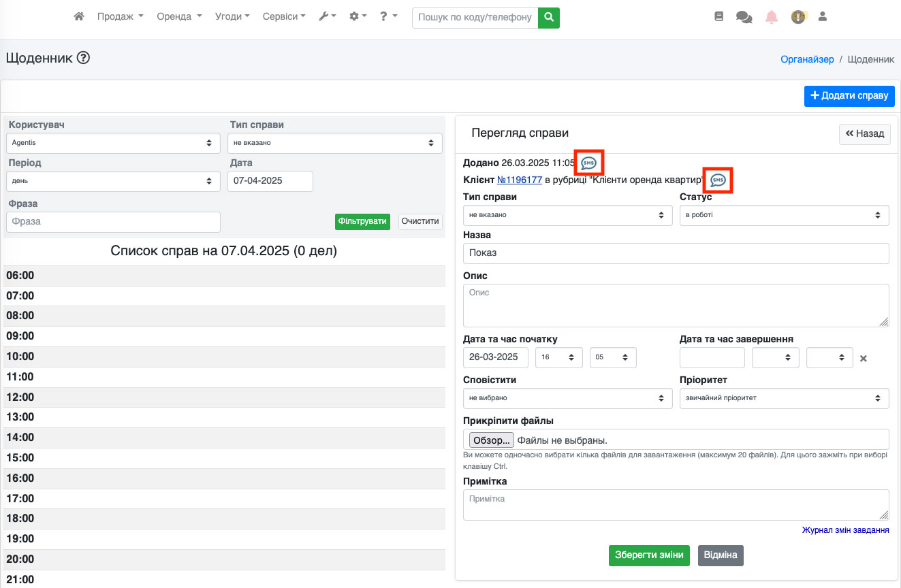Viewport: 901px width, 588px height.
Task: Open the Статус dropdown set to в роботі
Action: pos(784,215)
